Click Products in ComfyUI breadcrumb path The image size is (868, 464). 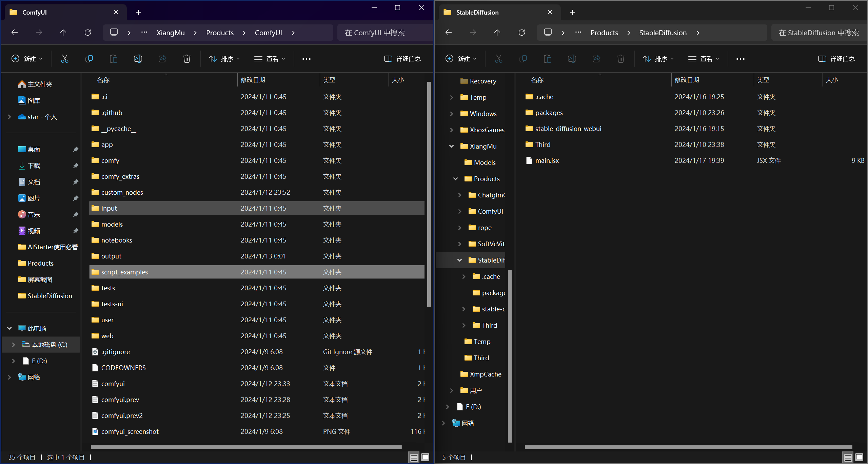point(220,33)
